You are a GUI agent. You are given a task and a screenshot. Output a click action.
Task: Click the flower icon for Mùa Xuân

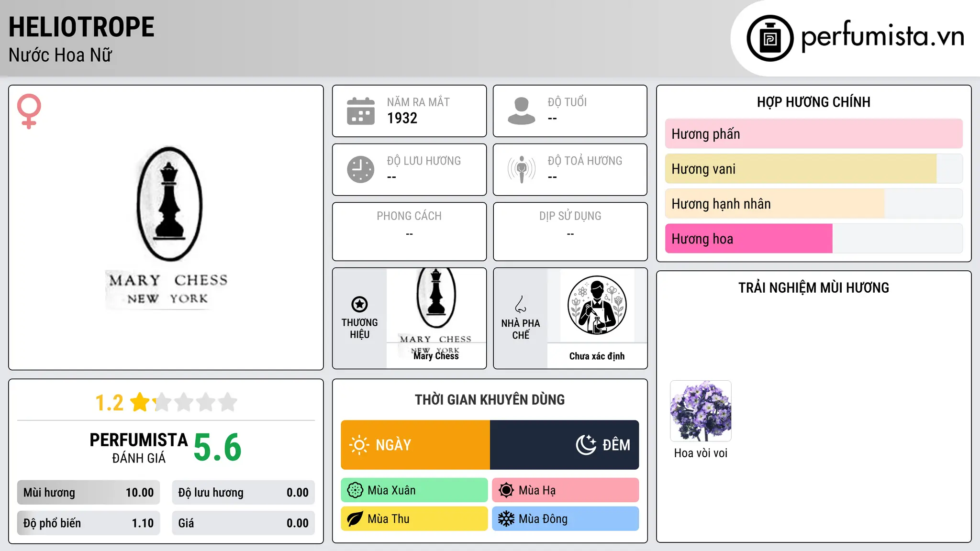355,490
